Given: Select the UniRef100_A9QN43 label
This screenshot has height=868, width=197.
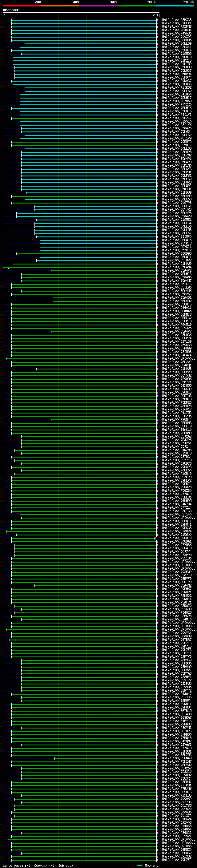Looking at the screenshot, I should [177, 758].
